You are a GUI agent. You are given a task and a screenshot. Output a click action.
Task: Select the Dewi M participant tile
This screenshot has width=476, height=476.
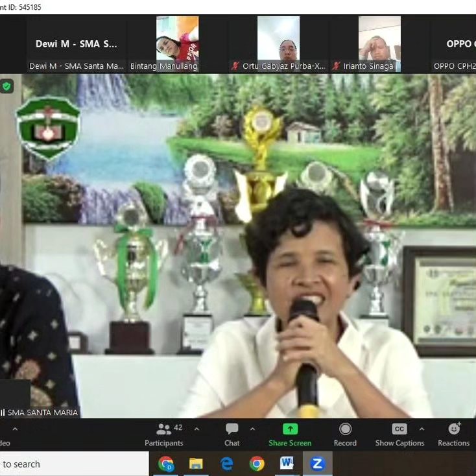[x=77, y=44]
